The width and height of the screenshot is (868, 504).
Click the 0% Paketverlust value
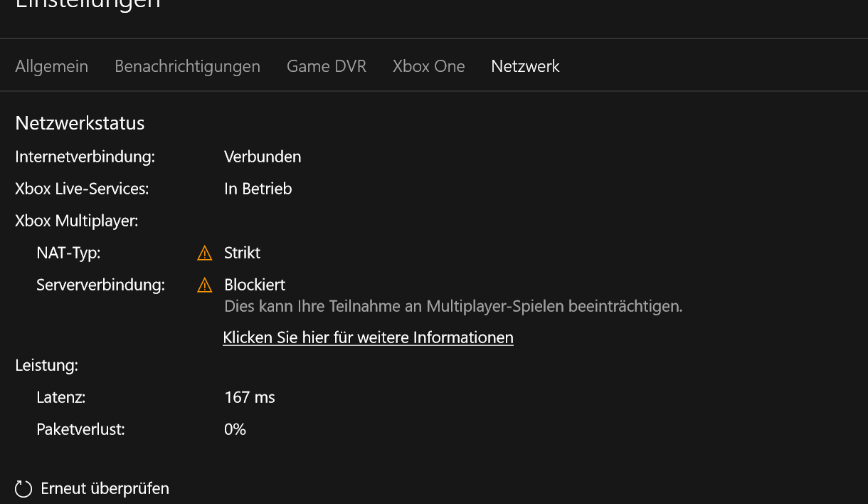click(x=235, y=429)
